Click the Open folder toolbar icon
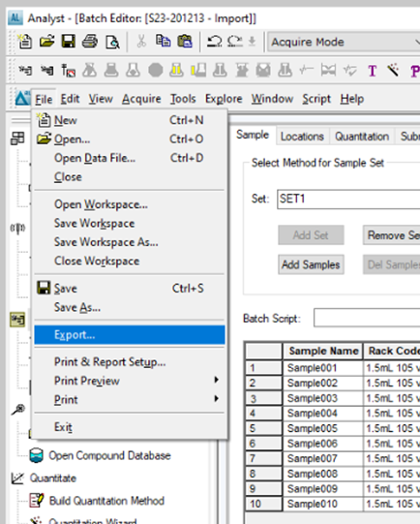The image size is (420, 524). pyautogui.click(x=46, y=42)
